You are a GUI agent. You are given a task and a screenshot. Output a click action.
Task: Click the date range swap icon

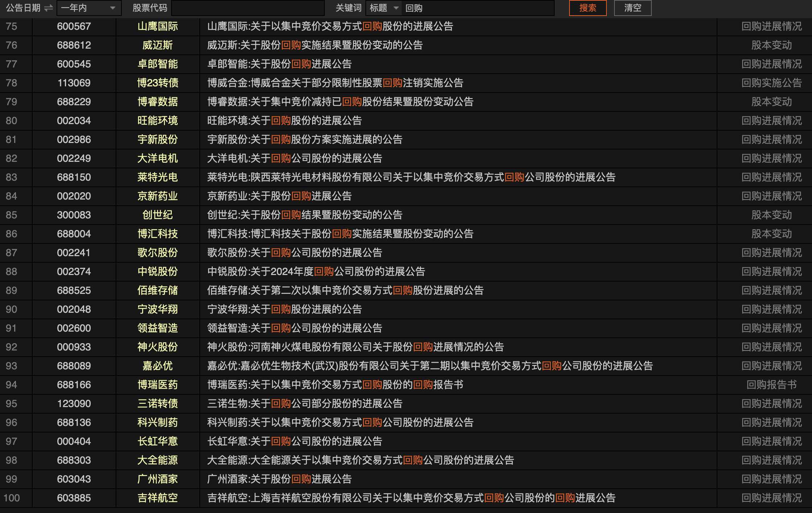49,8
